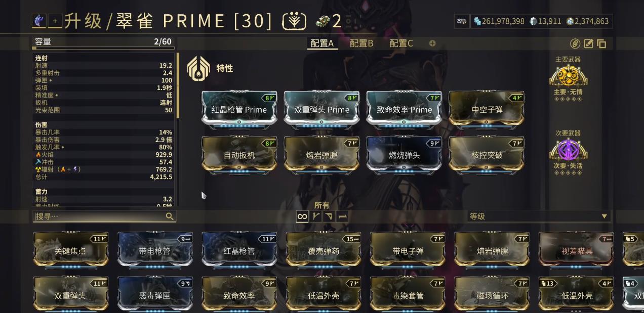Click the magnifier icon in the search box
This screenshot has height=313, width=644.
coord(170,216)
